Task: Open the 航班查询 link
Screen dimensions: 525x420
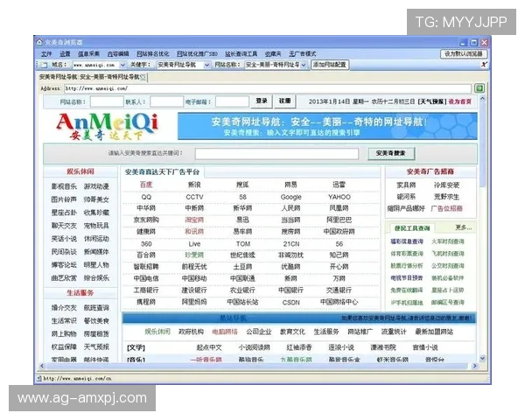Action: point(96,307)
